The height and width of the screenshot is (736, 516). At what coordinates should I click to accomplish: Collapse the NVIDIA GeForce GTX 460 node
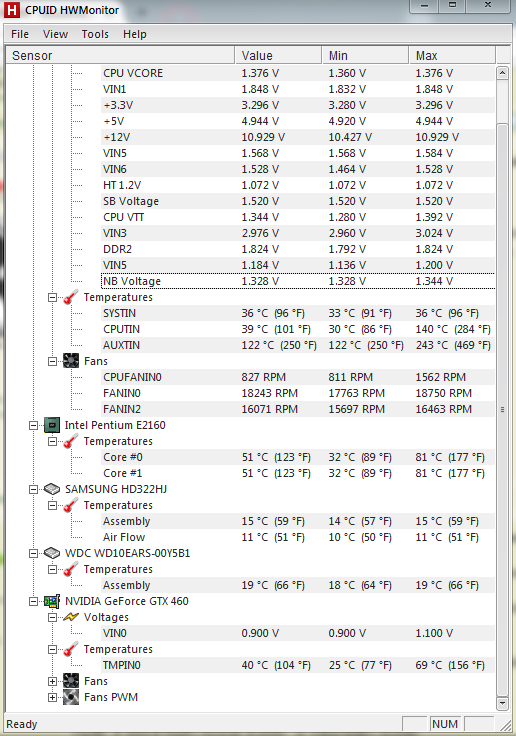33,601
